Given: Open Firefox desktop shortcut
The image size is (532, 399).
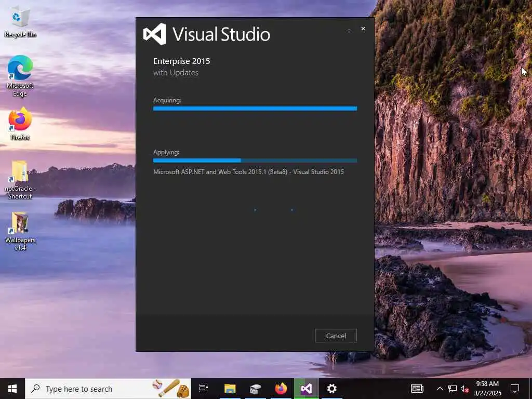Looking at the screenshot, I should click(20, 124).
